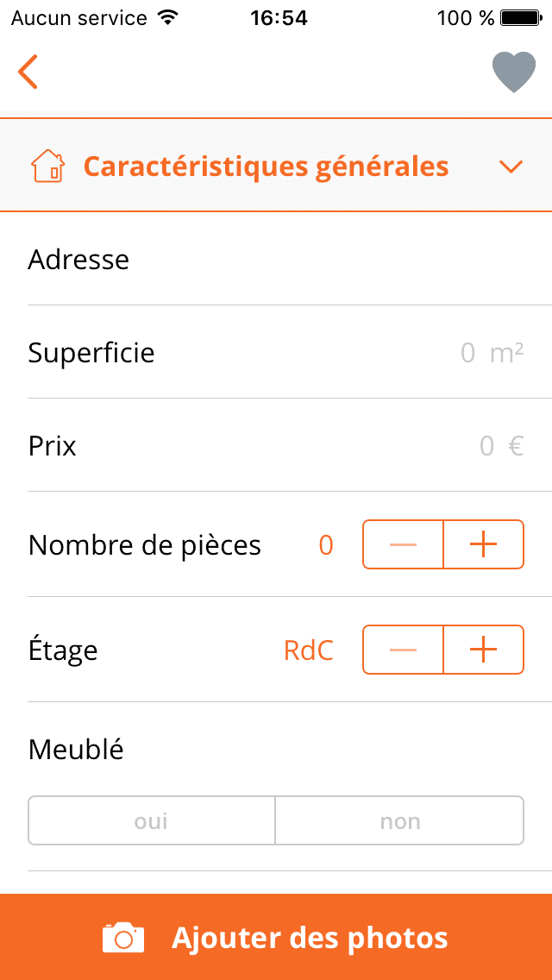Tap the Prix value field

point(486,446)
